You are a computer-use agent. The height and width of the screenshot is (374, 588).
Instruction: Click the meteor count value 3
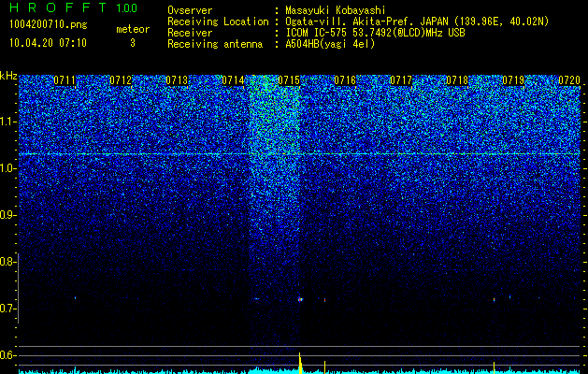coord(133,43)
